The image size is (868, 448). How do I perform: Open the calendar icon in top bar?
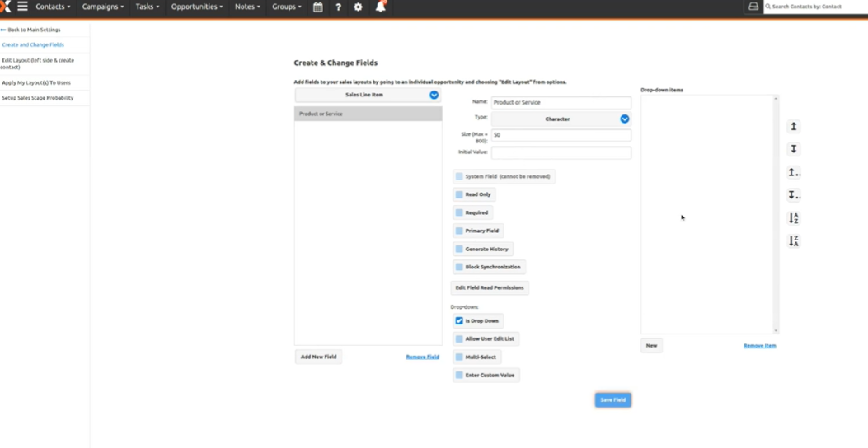(x=317, y=7)
